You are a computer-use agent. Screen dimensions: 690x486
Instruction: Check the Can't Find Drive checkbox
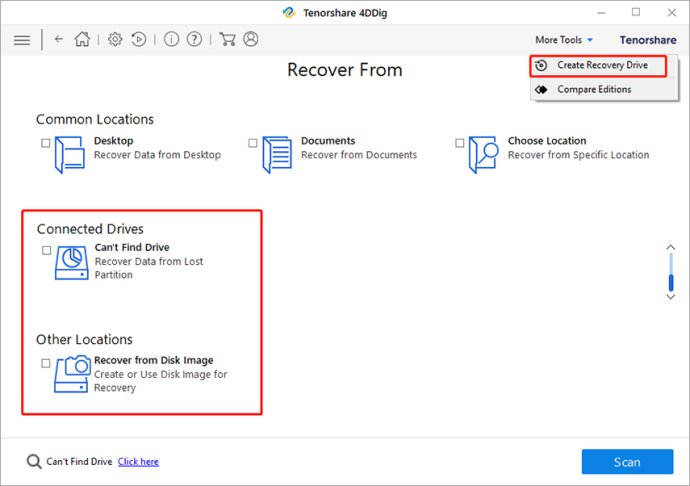46,250
